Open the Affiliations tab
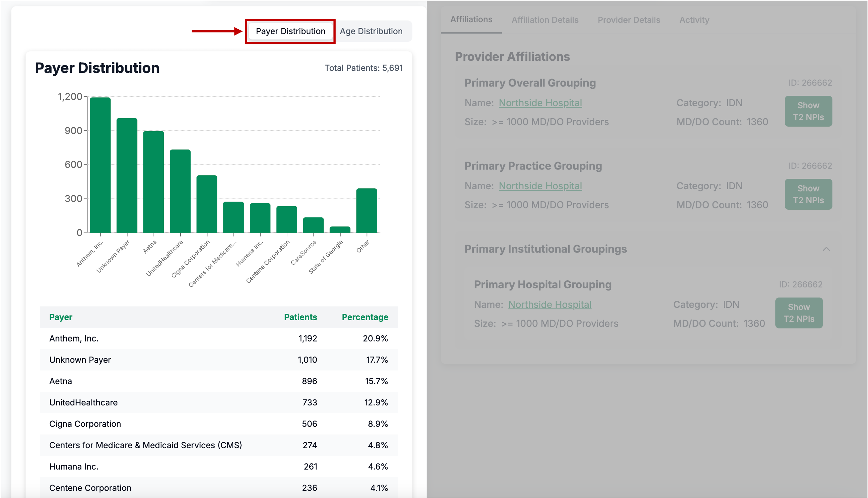Viewport: 868px width, 498px height. coord(471,19)
